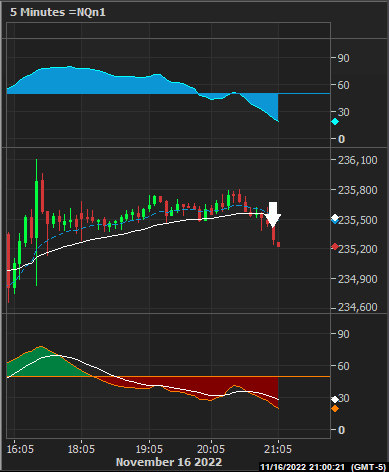Click the 18:05 time axis label
389x472 pixels.
(81, 449)
